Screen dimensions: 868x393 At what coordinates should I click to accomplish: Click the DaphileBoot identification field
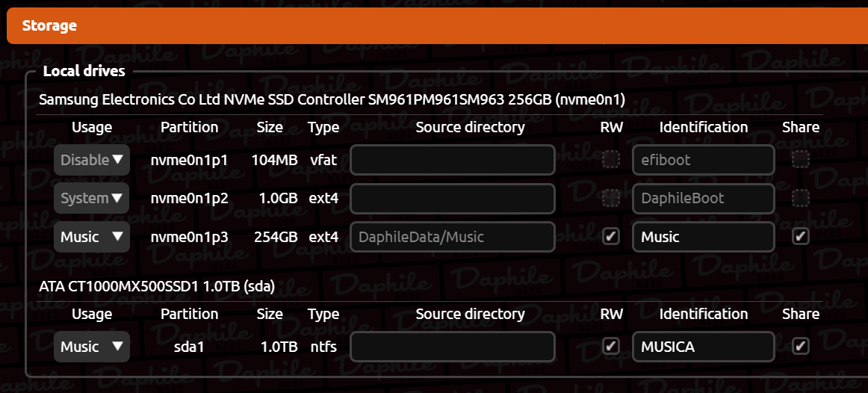tap(703, 198)
